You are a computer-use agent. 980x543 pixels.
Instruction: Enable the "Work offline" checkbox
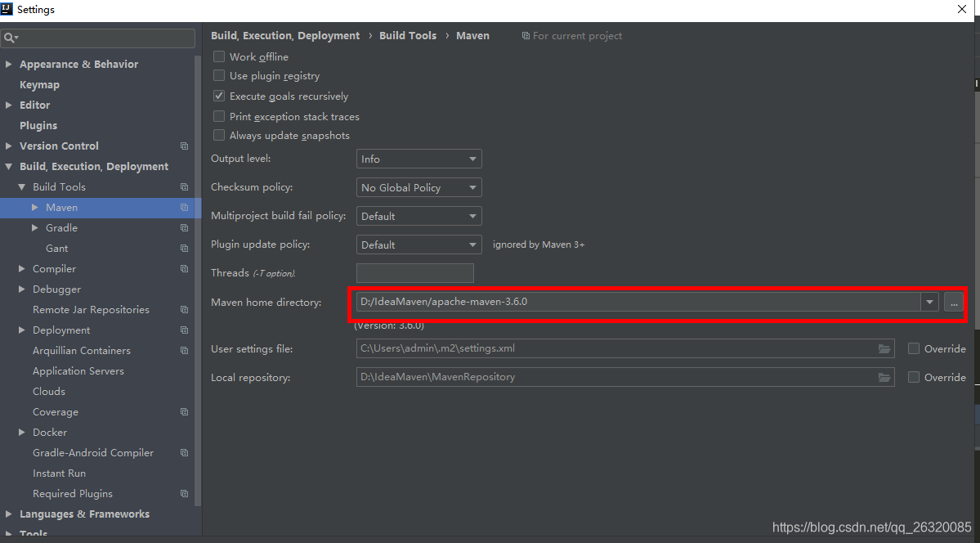219,56
